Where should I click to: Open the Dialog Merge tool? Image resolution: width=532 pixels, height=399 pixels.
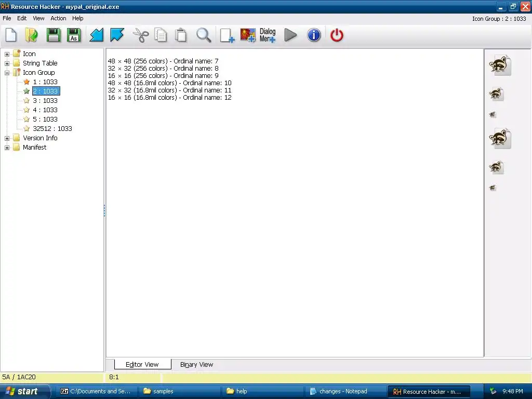[268, 35]
